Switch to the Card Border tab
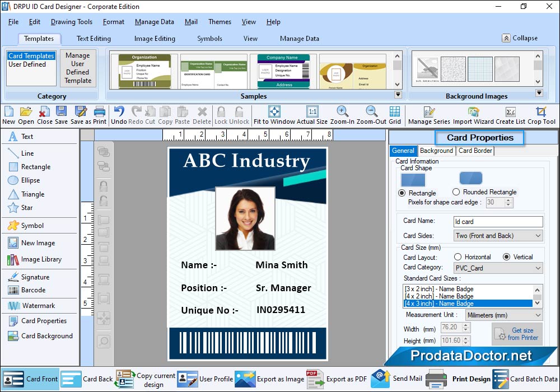The height and width of the screenshot is (392, 560). click(475, 151)
